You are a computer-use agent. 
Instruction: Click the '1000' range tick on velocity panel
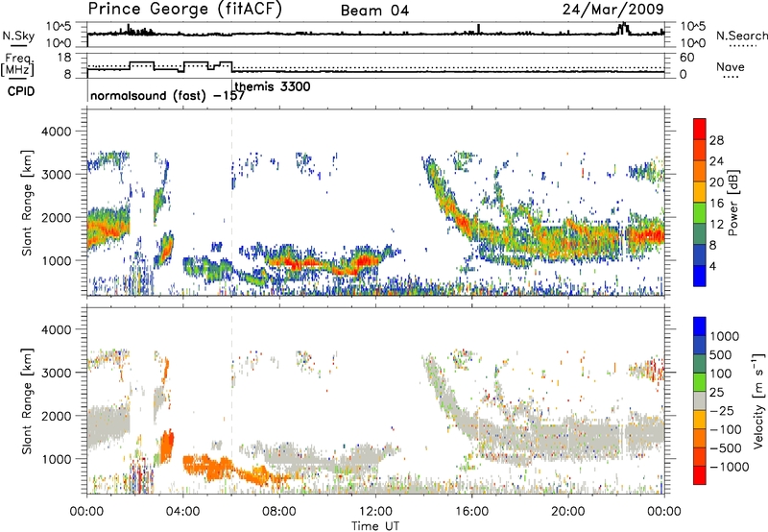pos(56,459)
